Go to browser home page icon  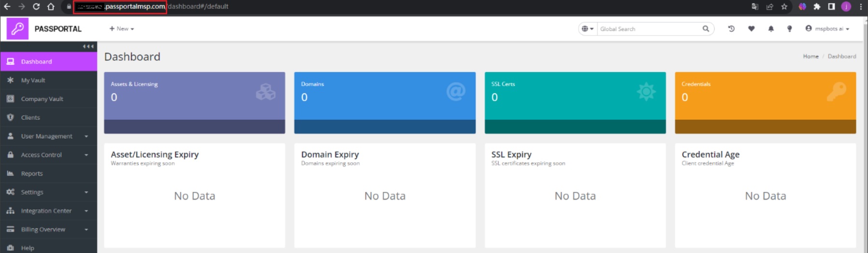pyautogui.click(x=51, y=6)
